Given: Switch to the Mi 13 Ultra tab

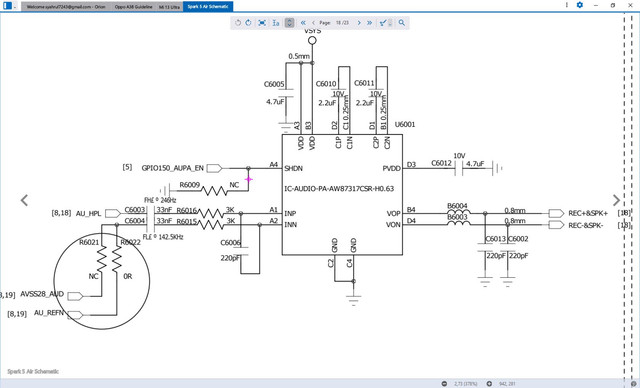Looking at the screenshot, I should tap(169, 7).
